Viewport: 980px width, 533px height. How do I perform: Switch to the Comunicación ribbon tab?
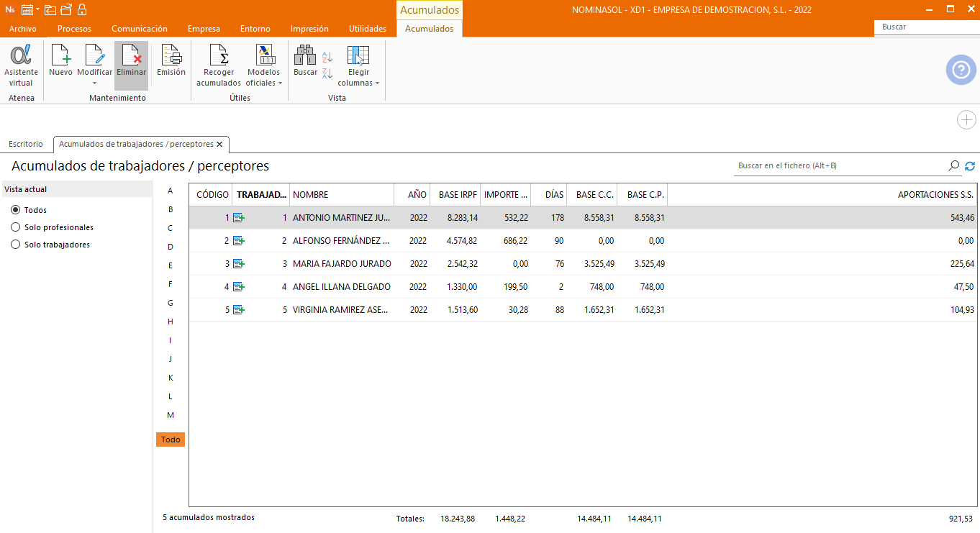click(x=140, y=29)
